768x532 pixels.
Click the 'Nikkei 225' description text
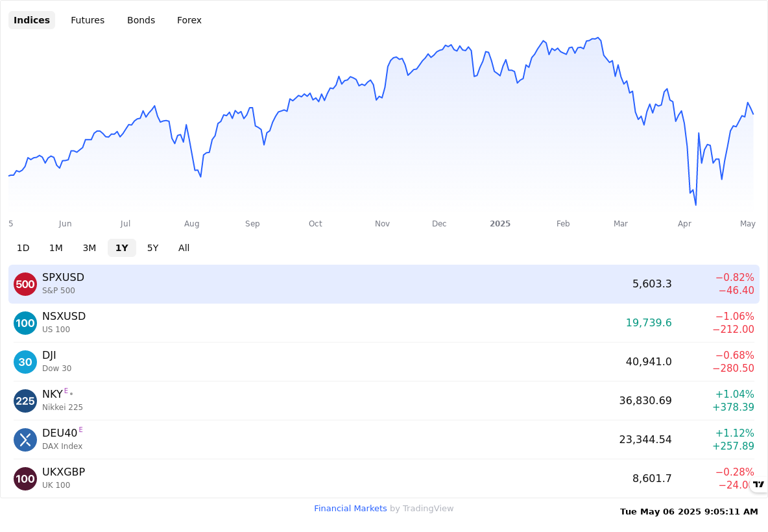pyautogui.click(x=62, y=407)
